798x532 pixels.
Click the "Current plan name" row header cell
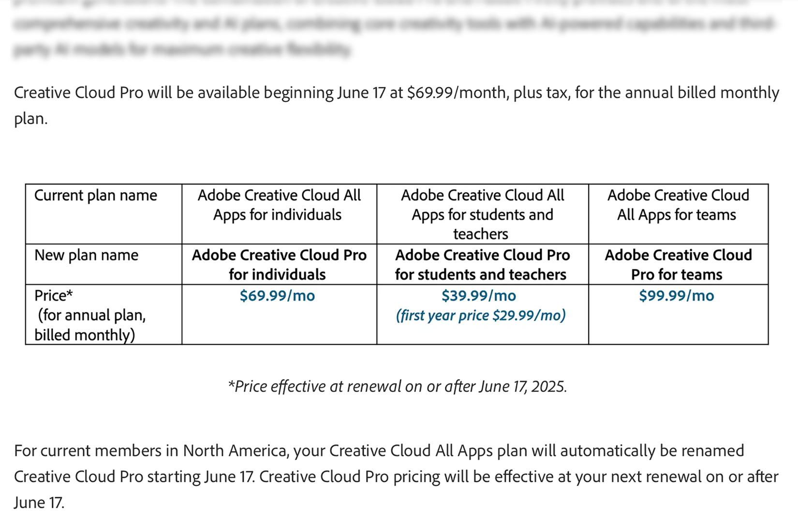pos(95,195)
